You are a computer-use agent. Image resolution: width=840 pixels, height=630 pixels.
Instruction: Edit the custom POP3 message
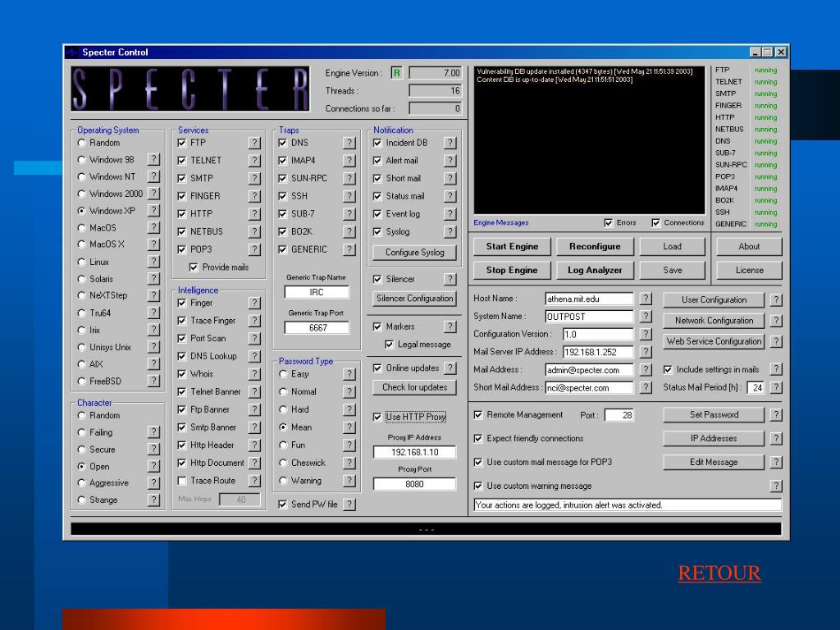point(714,462)
